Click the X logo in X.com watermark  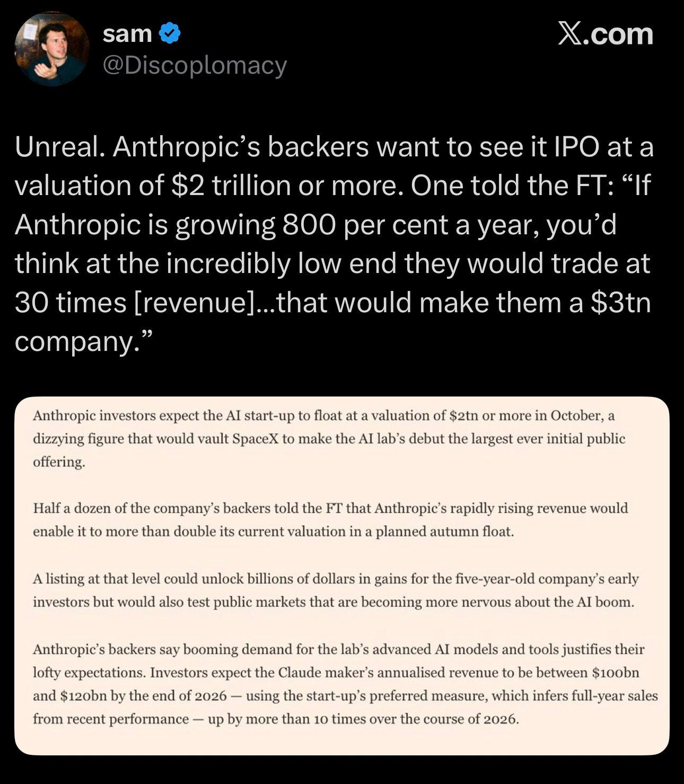pyautogui.click(x=569, y=34)
